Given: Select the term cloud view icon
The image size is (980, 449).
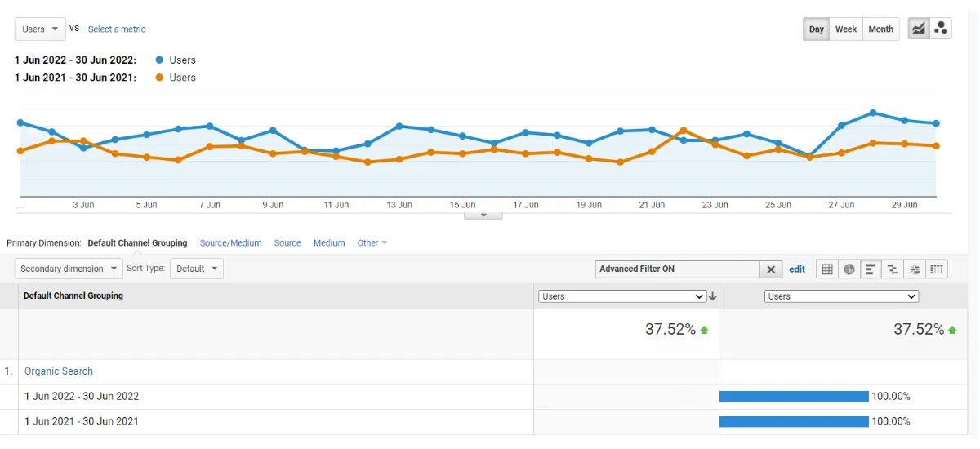Looking at the screenshot, I should point(915,269).
